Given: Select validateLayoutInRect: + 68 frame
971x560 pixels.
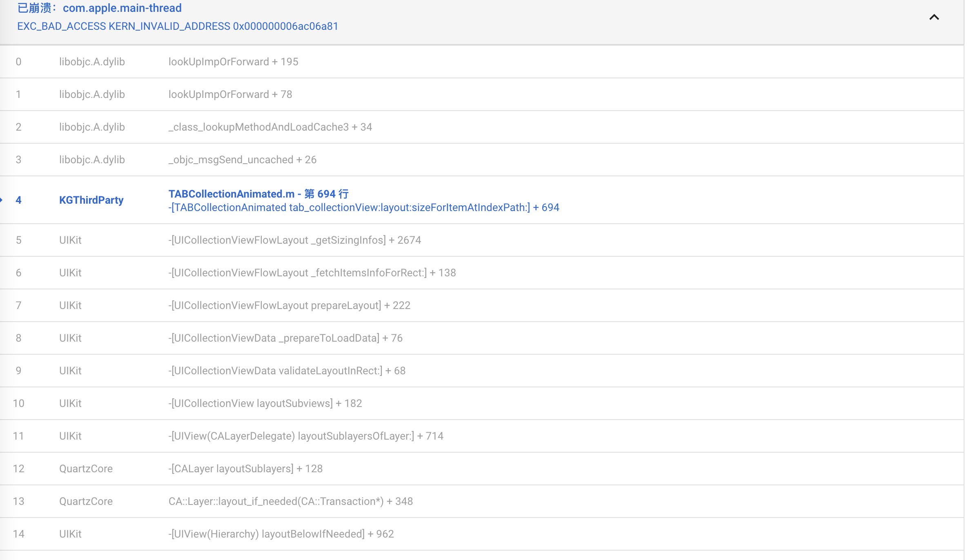Looking at the screenshot, I should coord(482,371).
